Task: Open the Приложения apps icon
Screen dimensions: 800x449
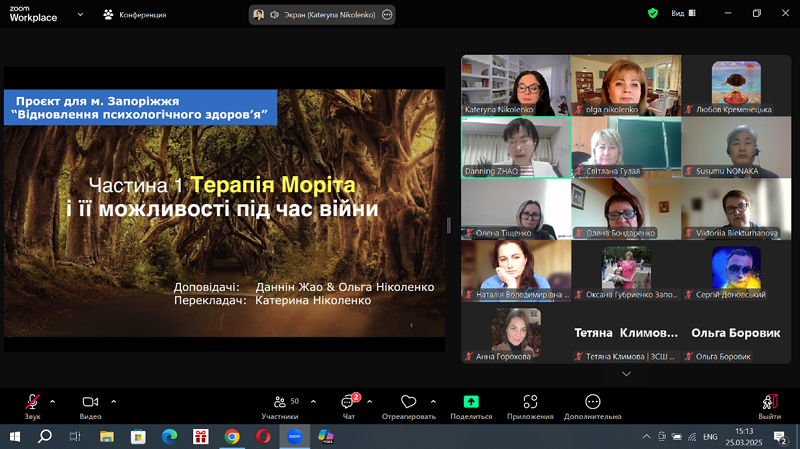Action: coord(530,403)
